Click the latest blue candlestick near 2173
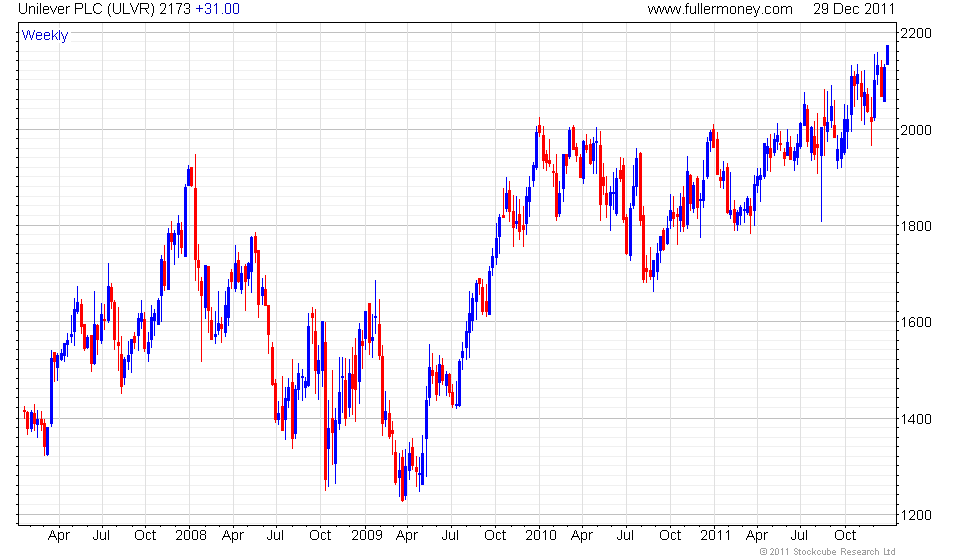 point(888,54)
